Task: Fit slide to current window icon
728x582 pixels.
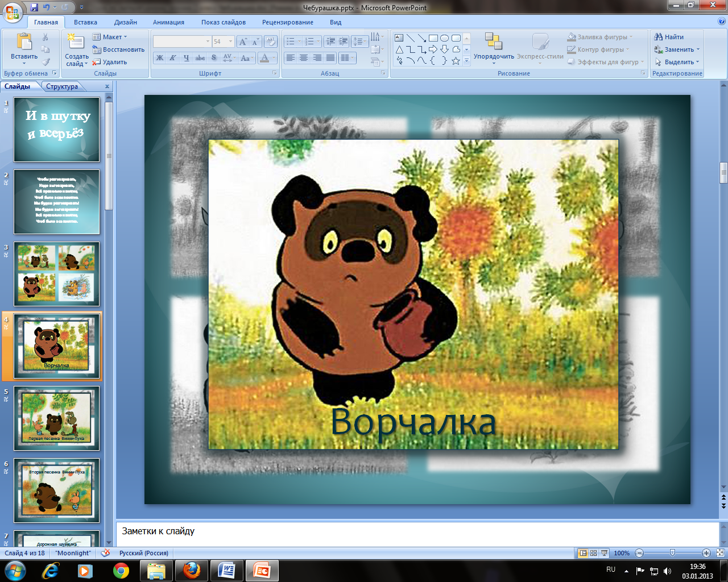Action: point(720,553)
